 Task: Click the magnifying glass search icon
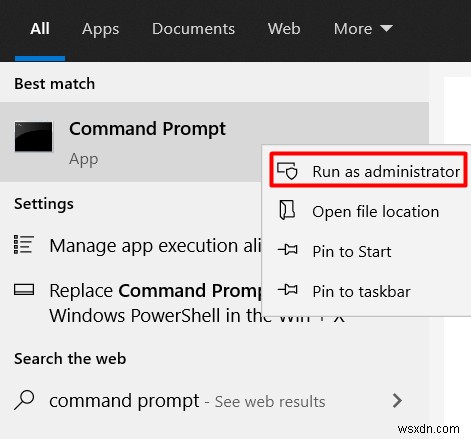24,400
